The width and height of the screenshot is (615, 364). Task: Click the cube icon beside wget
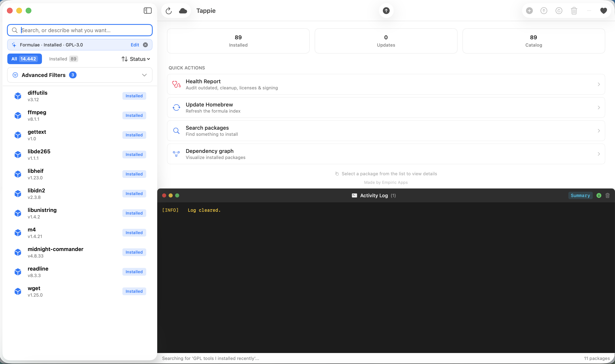click(x=18, y=291)
